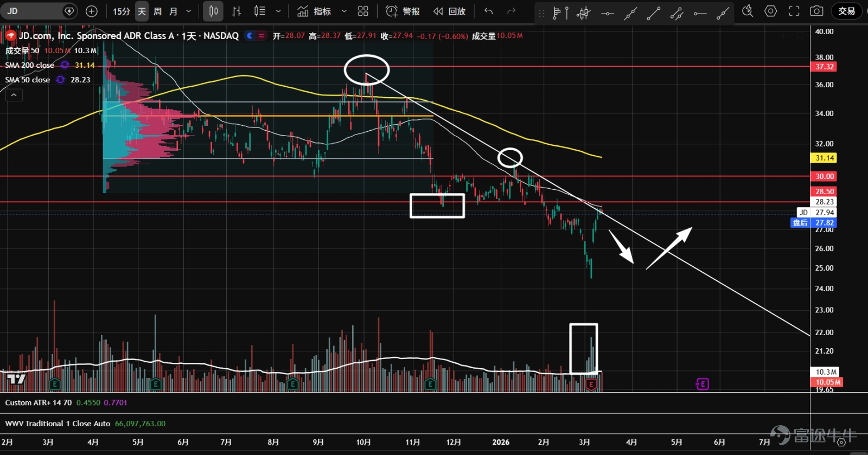Enter fullscreen mode
The height and width of the screenshot is (455, 868).
point(794,11)
